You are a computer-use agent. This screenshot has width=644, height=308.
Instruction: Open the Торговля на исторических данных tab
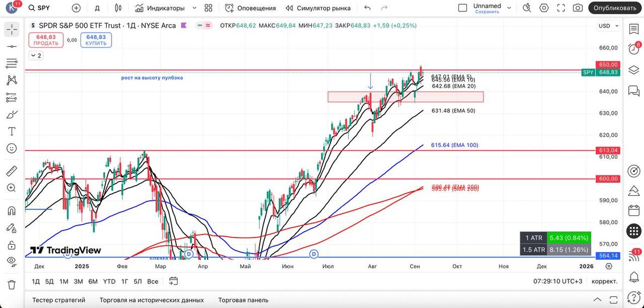[x=152, y=300]
